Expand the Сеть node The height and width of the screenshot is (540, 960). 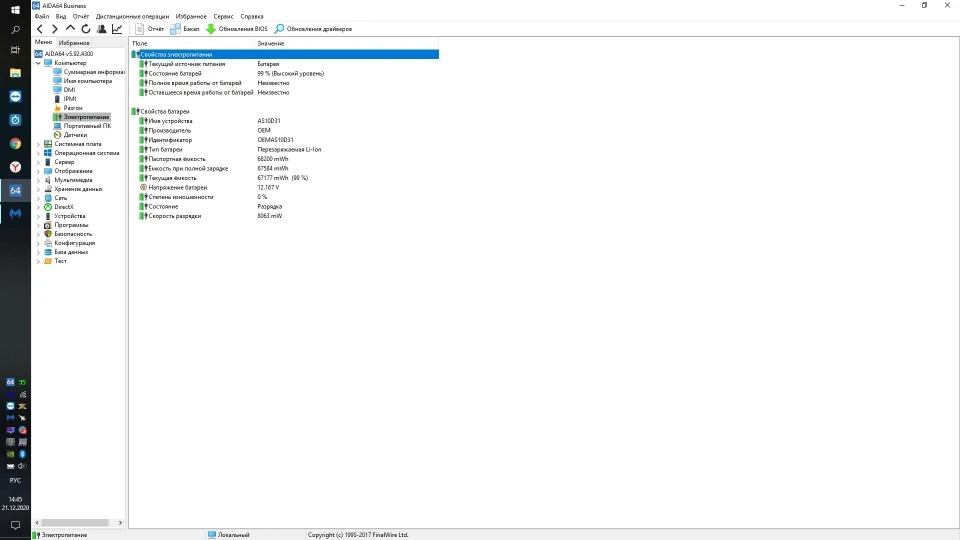(x=39, y=198)
